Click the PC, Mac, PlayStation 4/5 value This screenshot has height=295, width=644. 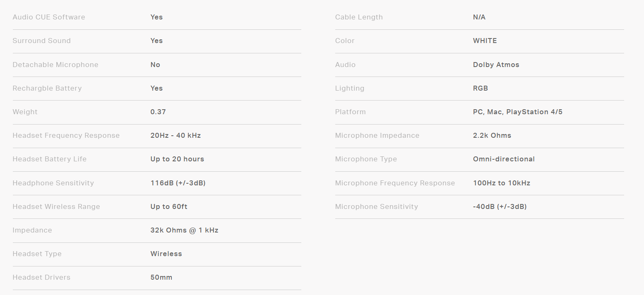pos(518,112)
